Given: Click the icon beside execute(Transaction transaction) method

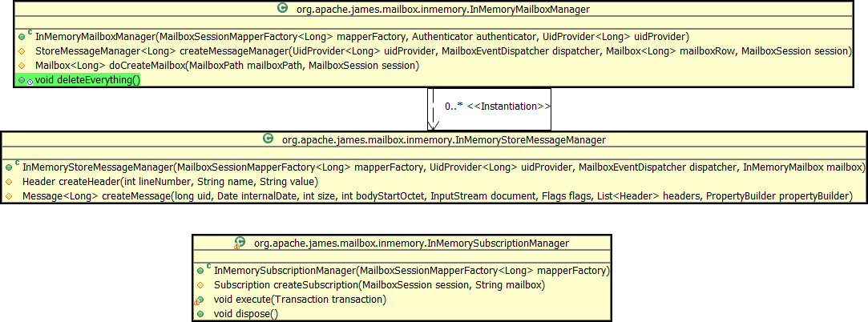Looking at the screenshot, I should pos(200,300).
